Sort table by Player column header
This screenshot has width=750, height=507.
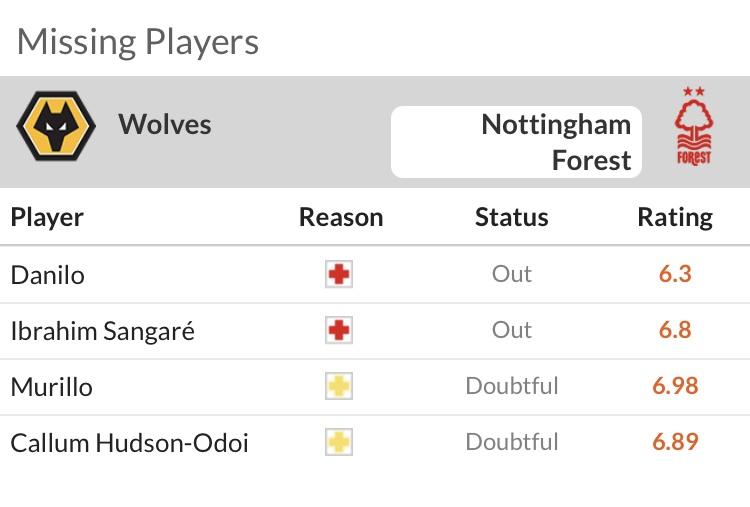tap(47, 218)
